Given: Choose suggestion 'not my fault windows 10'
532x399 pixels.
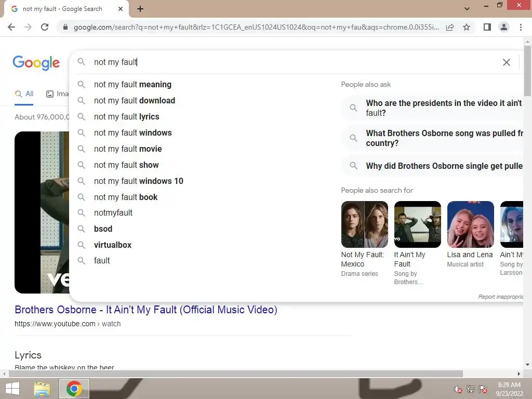Looking at the screenshot, I should click(x=138, y=181).
